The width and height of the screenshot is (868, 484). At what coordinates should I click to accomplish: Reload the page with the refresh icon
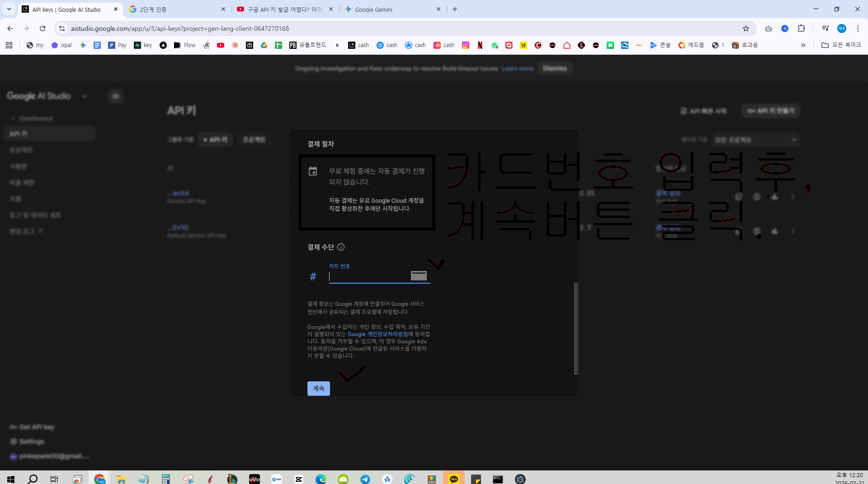pos(42,28)
